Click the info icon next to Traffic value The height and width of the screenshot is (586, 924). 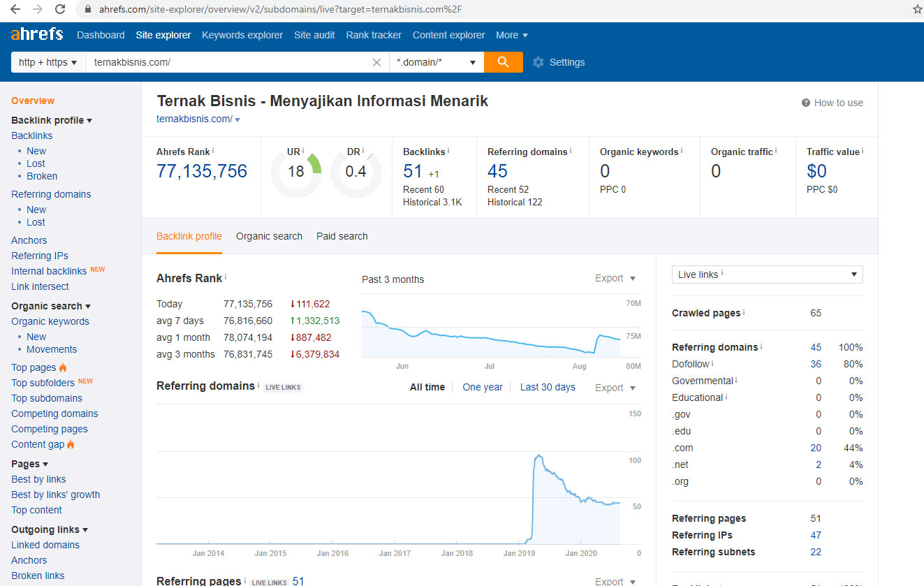pos(863,150)
